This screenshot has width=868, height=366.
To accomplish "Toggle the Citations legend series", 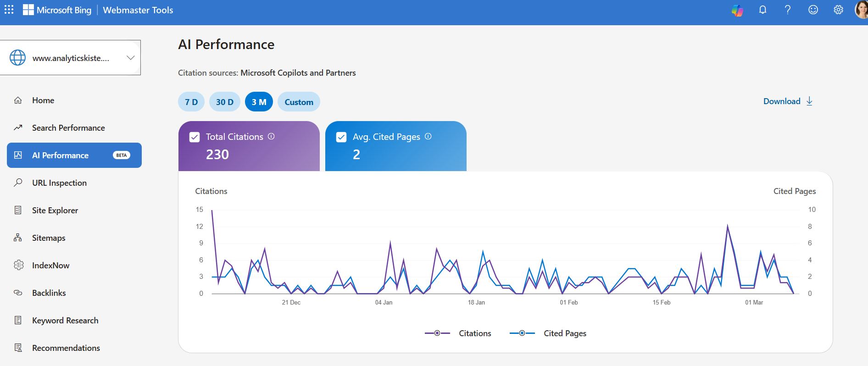I will click(x=457, y=333).
